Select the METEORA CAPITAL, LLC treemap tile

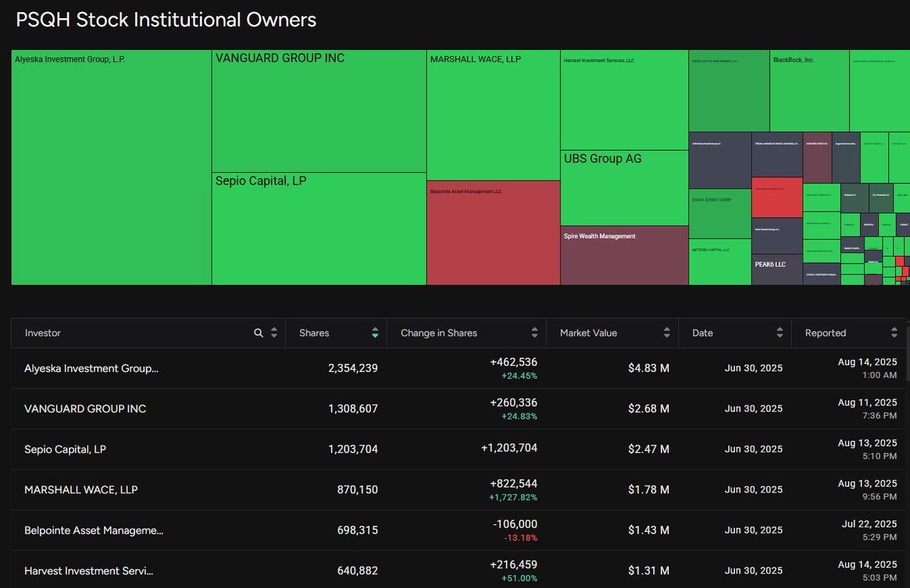pyautogui.click(x=720, y=262)
